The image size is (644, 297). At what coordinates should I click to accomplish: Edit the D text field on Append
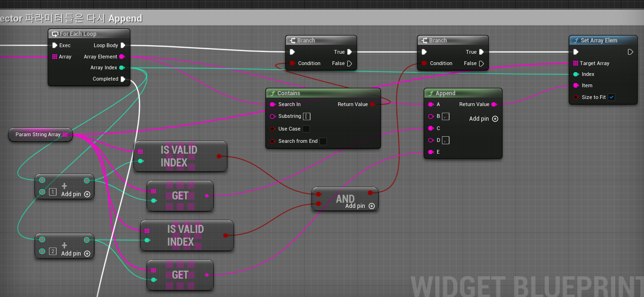tap(446, 140)
